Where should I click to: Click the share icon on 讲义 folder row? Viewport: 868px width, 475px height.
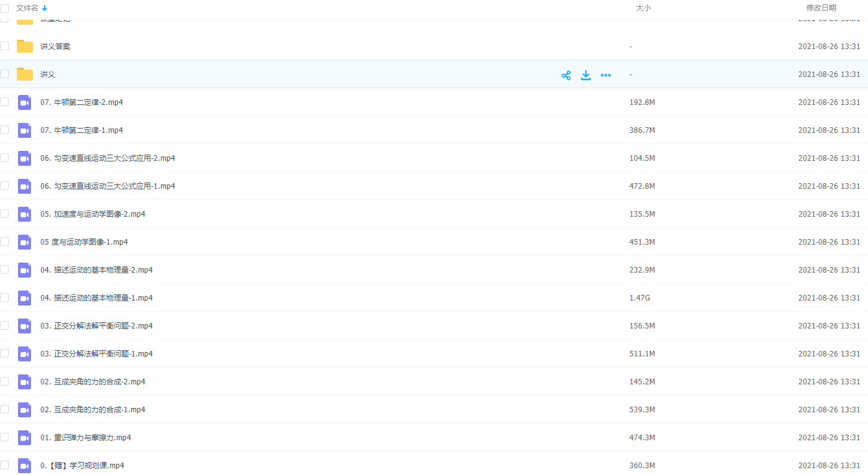(566, 75)
